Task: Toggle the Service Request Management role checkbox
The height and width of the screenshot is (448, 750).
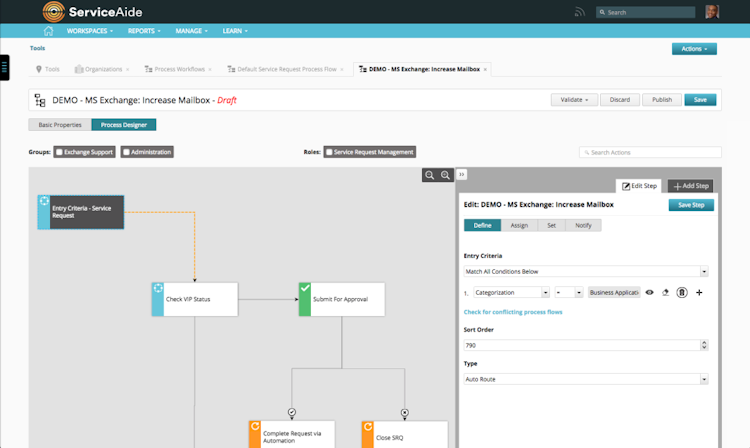Action: click(329, 152)
